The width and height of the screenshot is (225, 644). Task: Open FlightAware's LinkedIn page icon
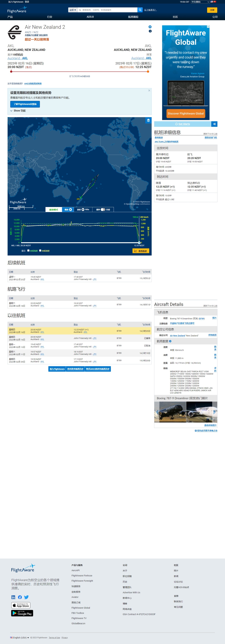14,597
